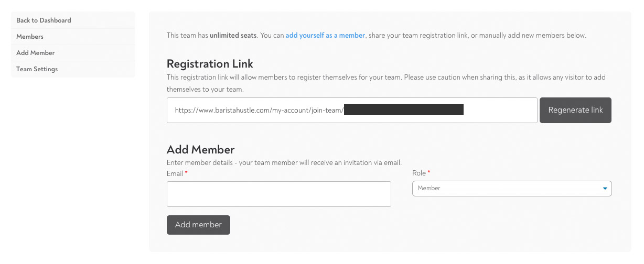Click the Registration Link heading

[210, 64]
